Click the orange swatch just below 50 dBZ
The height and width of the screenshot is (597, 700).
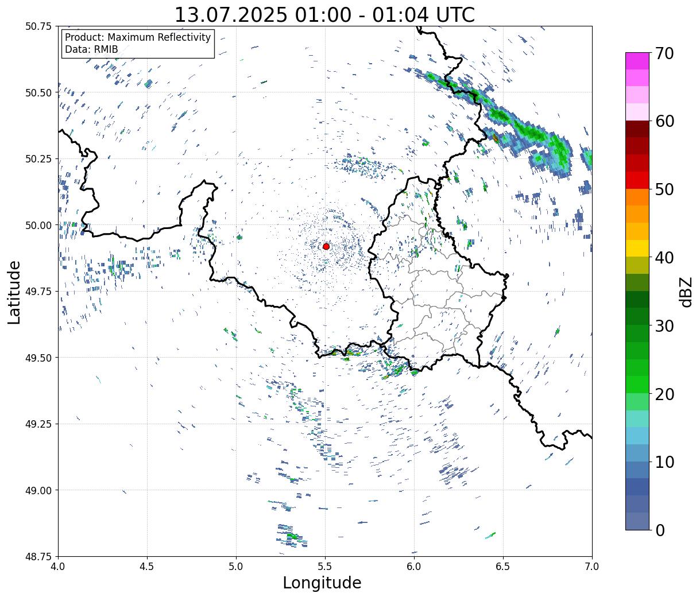pyautogui.click(x=637, y=197)
